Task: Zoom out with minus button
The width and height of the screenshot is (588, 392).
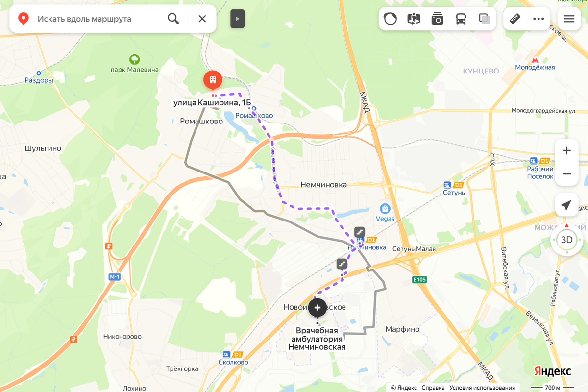Action: (x=567, y=174)
